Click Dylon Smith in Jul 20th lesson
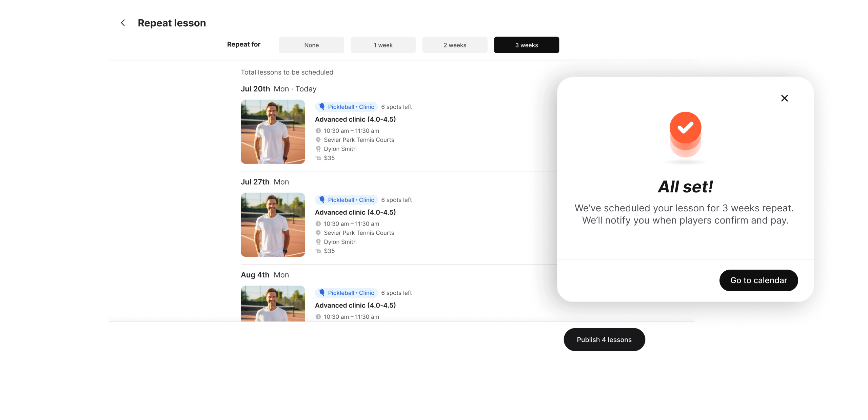This screenshot has height=420, width=868. tap(340, 149)
